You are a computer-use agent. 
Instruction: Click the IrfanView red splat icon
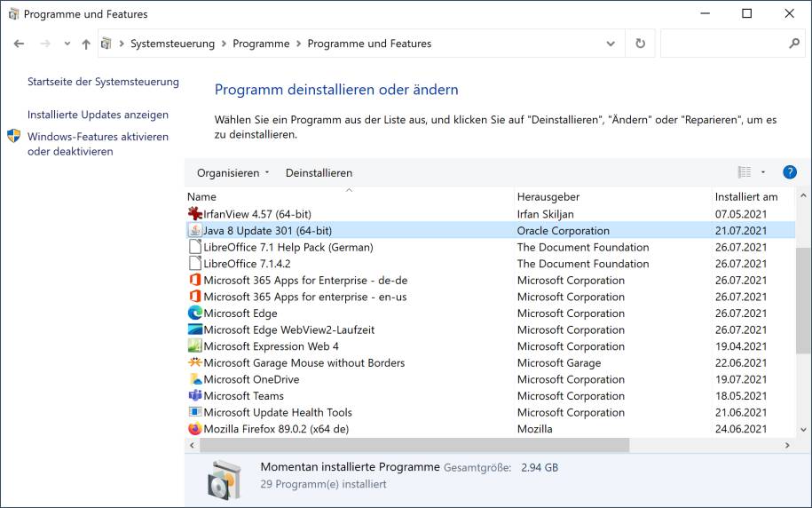tap(195, 214)
